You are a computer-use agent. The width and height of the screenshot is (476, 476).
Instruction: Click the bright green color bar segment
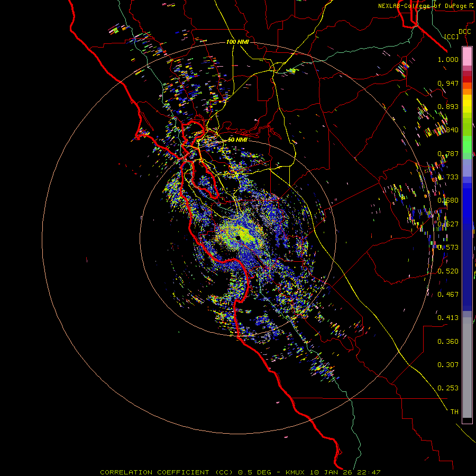pyautogui.click(x=467, y=144)
